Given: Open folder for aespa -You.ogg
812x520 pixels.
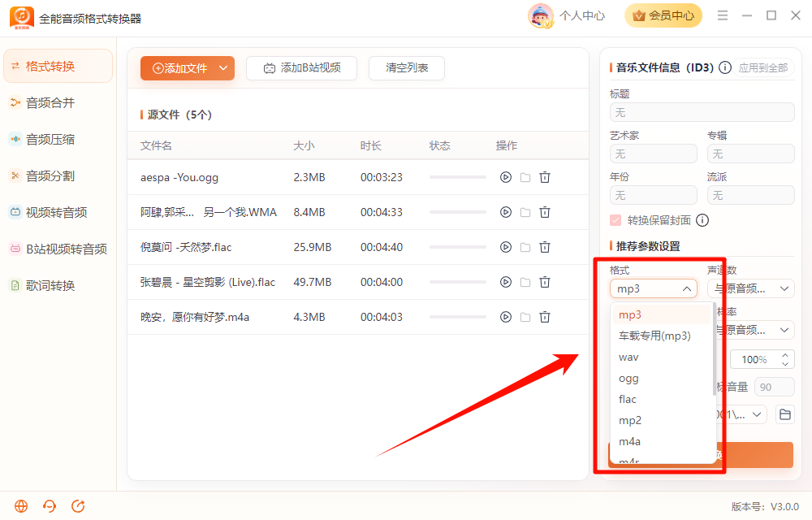Looking at the screenshot, I should (x=525, y=177).
